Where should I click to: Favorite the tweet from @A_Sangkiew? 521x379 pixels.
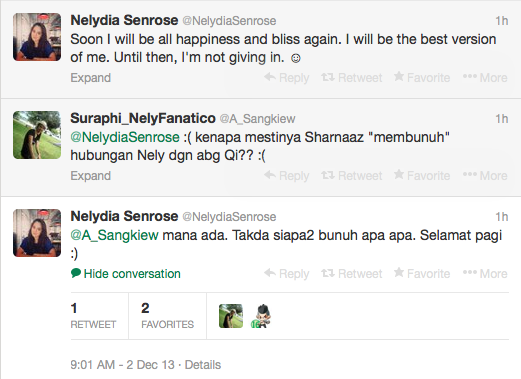(422, 176)
